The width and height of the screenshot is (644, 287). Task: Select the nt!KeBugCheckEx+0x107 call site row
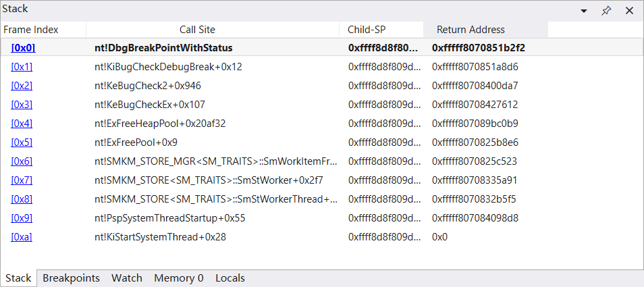coord(150,105)
